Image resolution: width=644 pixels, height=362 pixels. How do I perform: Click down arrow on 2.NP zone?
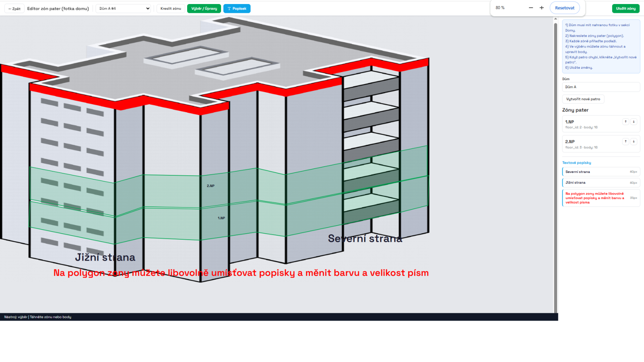point(634,142)
